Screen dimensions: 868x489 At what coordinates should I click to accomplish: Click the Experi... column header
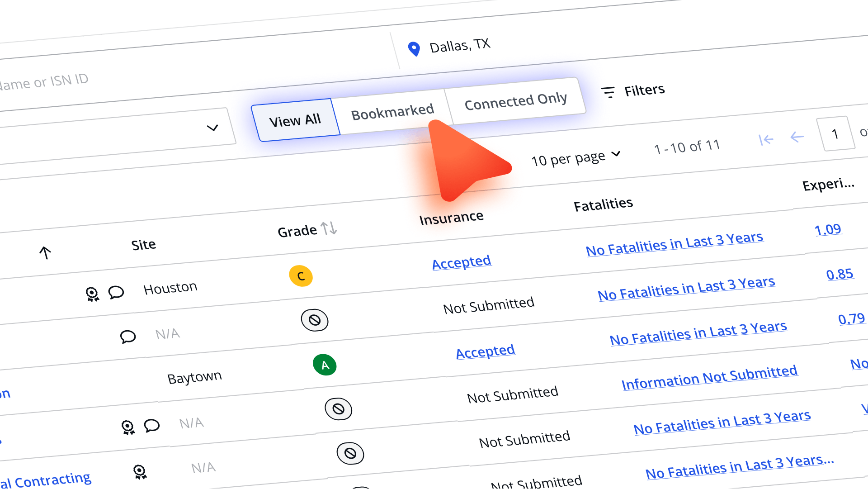click(828, 185)
